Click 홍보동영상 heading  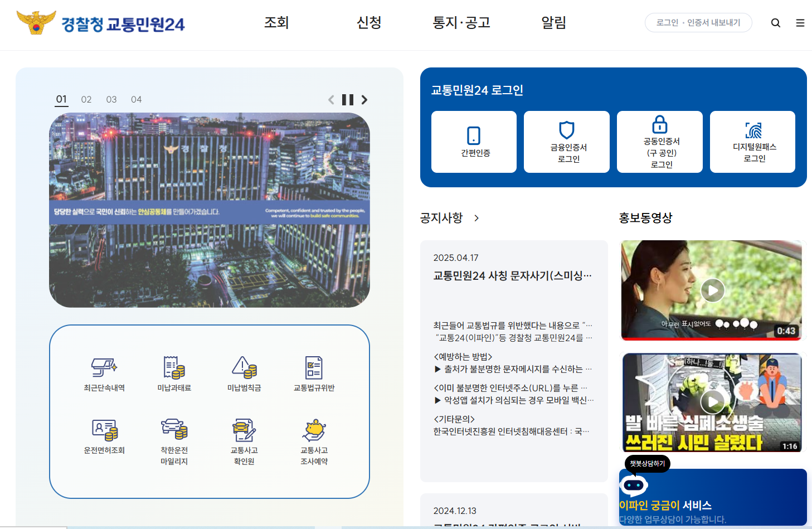tap(646, 218)
